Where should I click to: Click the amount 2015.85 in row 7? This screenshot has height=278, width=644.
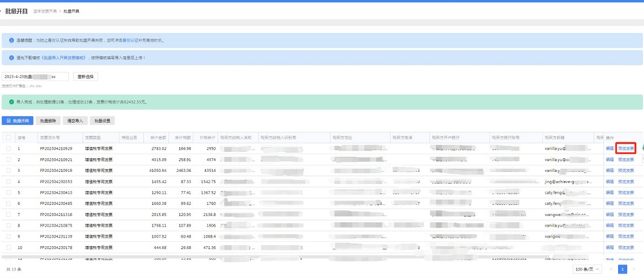pos(159,215)
